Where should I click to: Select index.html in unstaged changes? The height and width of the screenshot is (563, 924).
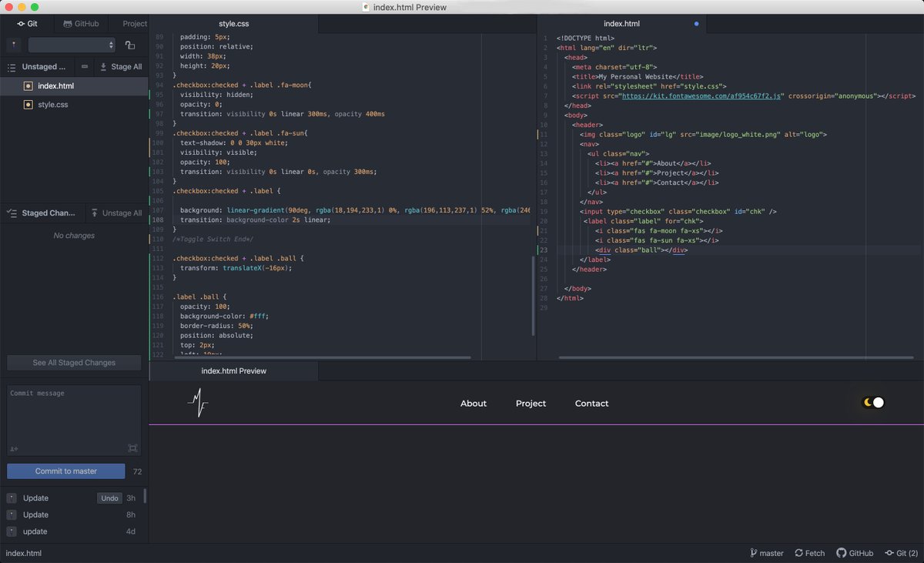74,86
